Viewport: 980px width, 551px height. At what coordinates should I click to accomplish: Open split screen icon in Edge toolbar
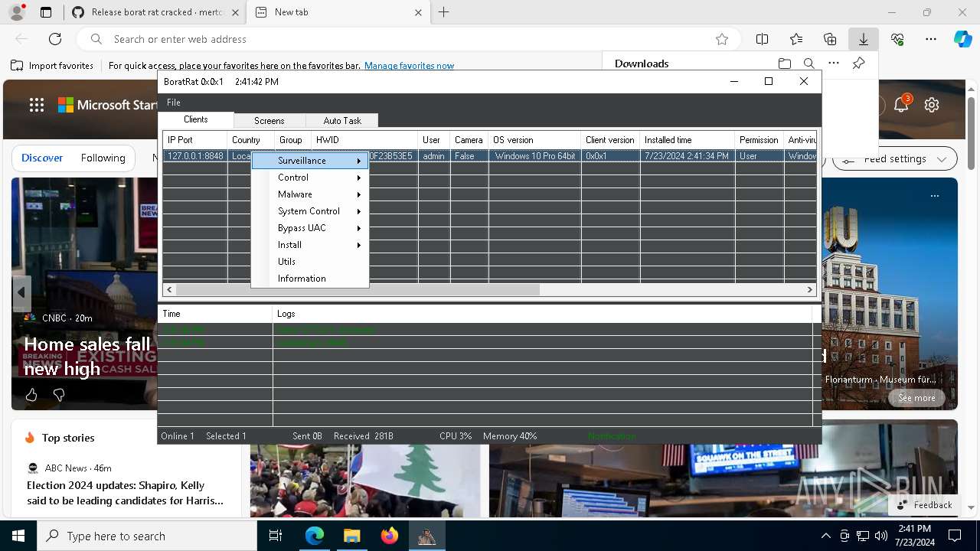tap(763, 39)
